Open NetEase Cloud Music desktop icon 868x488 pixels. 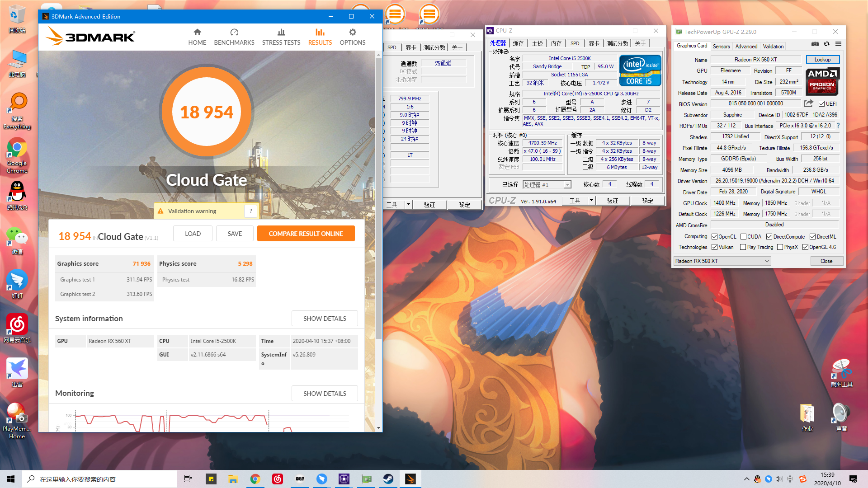tap(17, 328)
